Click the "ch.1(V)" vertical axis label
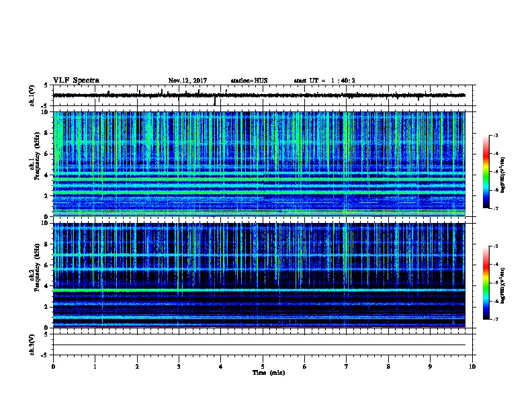The image size is (532, 411). pos(32,95)
